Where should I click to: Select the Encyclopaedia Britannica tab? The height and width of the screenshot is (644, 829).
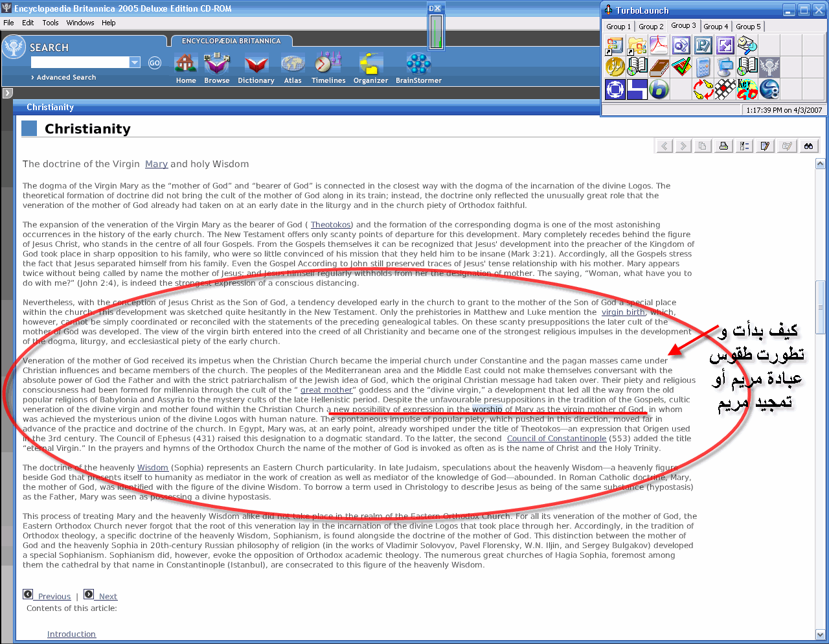pyautogui.click(x=231, y=41)
